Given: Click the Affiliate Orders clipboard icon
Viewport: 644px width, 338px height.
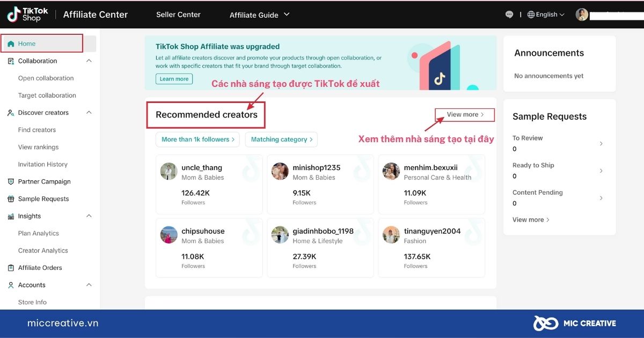Looking at the screenshot, I should [11, 268].
